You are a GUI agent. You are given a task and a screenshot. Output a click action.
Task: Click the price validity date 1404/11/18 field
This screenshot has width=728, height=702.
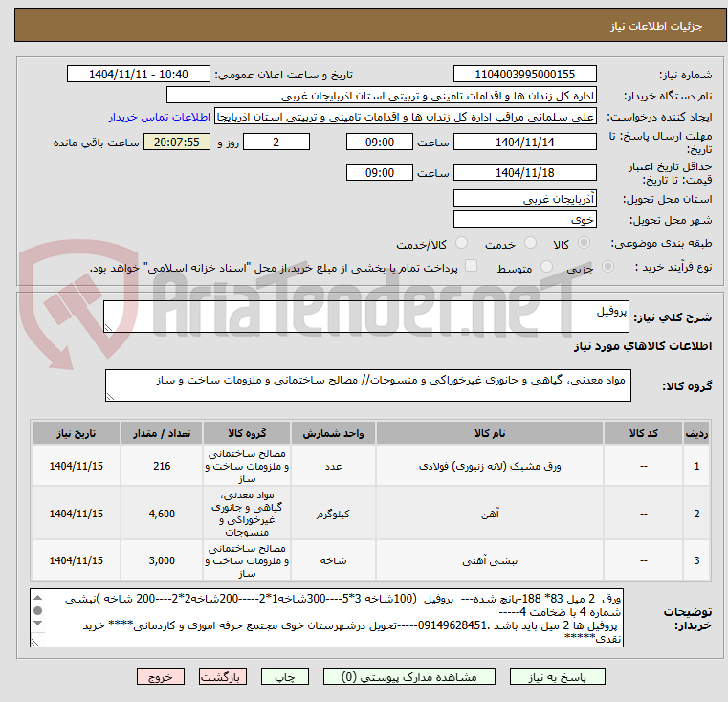coord(524,172)
